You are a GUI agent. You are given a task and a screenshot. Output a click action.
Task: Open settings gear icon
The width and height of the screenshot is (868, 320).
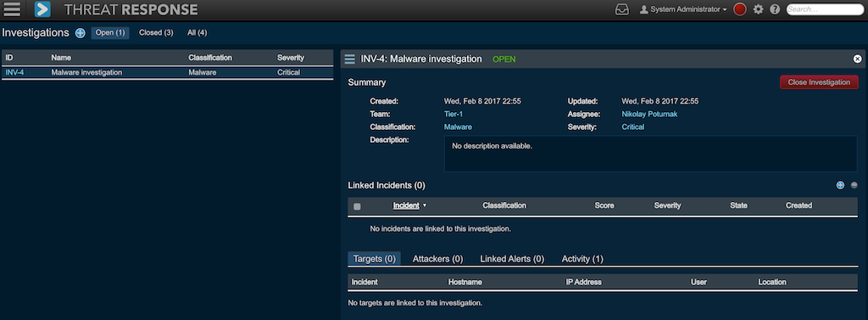pyautogui.click(x=759, y=9)
